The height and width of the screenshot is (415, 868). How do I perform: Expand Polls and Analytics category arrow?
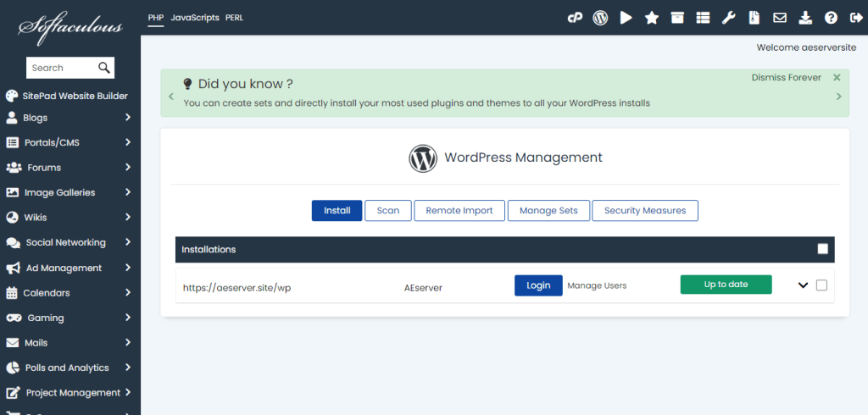(x=128, y=367)
